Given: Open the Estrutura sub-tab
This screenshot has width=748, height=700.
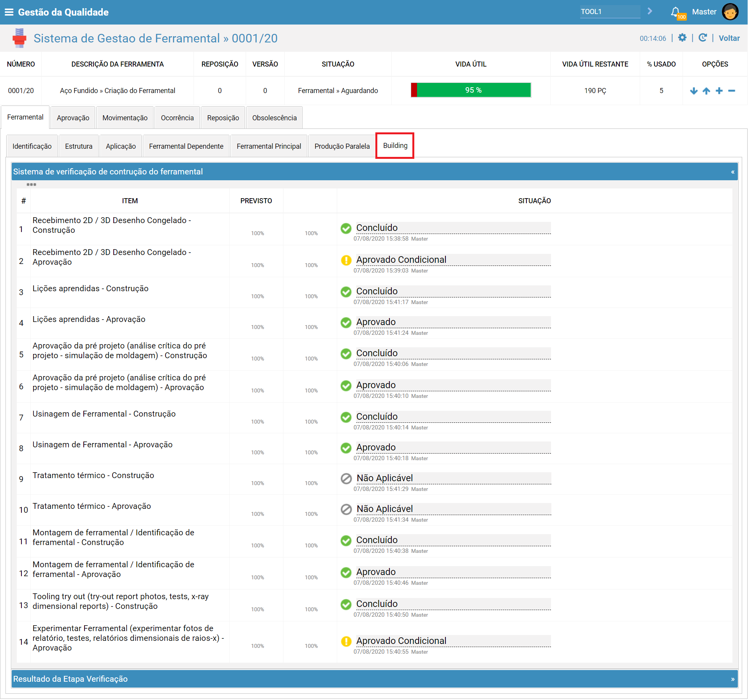Looking at the screenshot, I should [x=79, y=146].
